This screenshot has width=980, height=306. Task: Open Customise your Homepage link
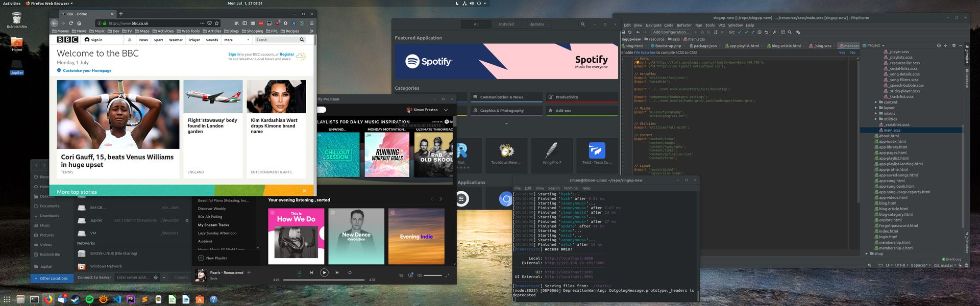click(x=87, y=71)
